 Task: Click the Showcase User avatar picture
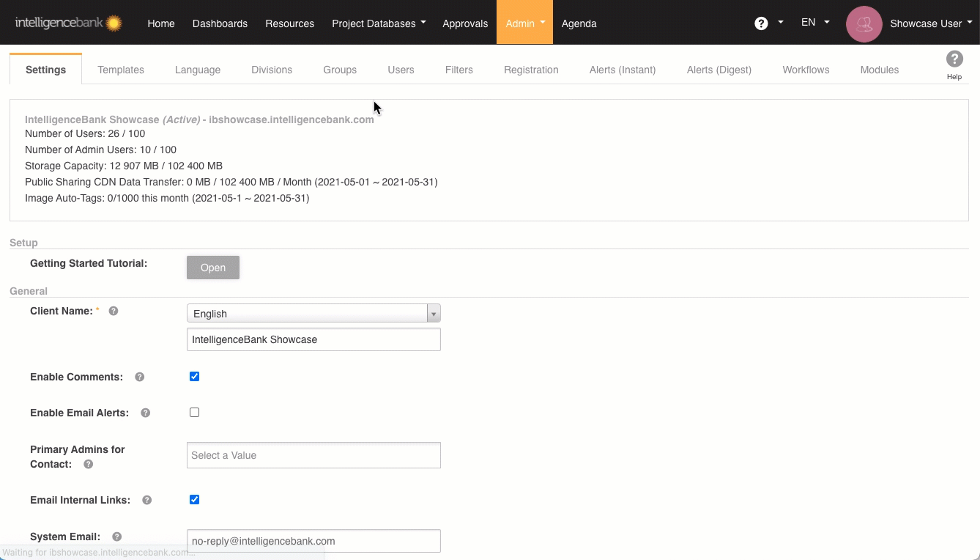(x=864, y=23)
